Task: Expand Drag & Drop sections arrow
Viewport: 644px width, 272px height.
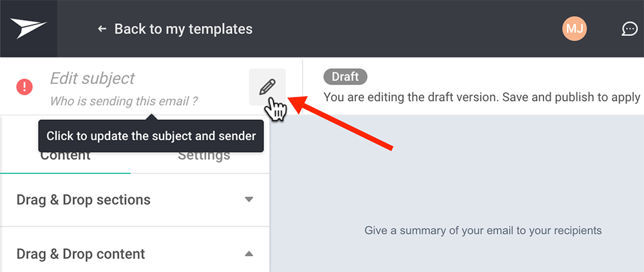Action: 249,200
